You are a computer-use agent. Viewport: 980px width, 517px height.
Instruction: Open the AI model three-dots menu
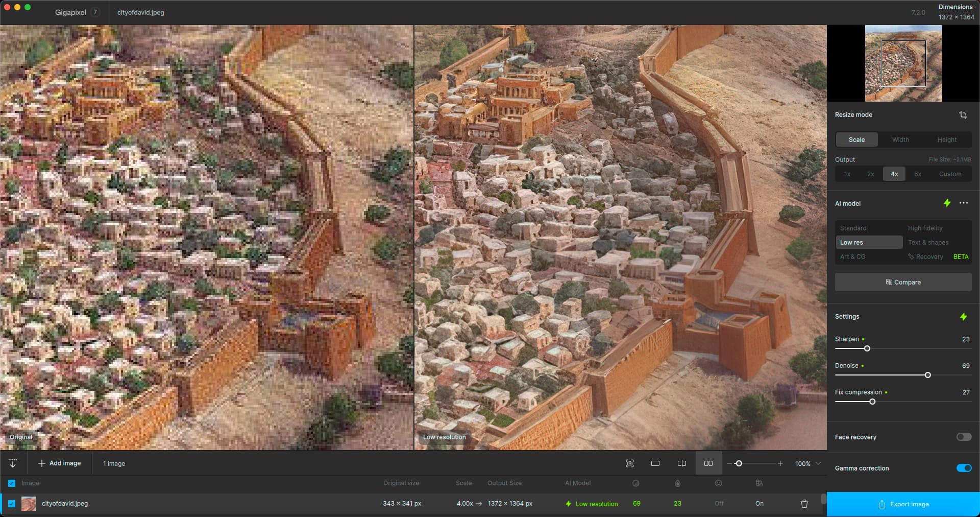click(963, 203)
